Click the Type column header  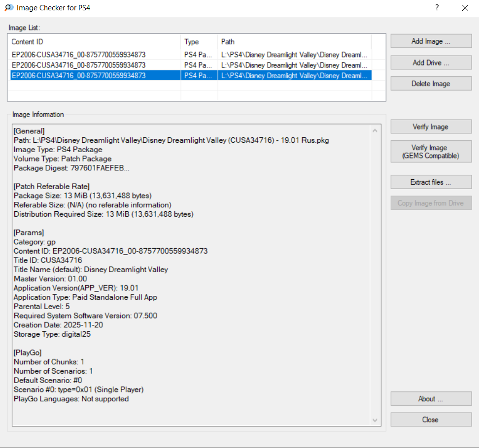pyautogui.click(x=199, y=42)
